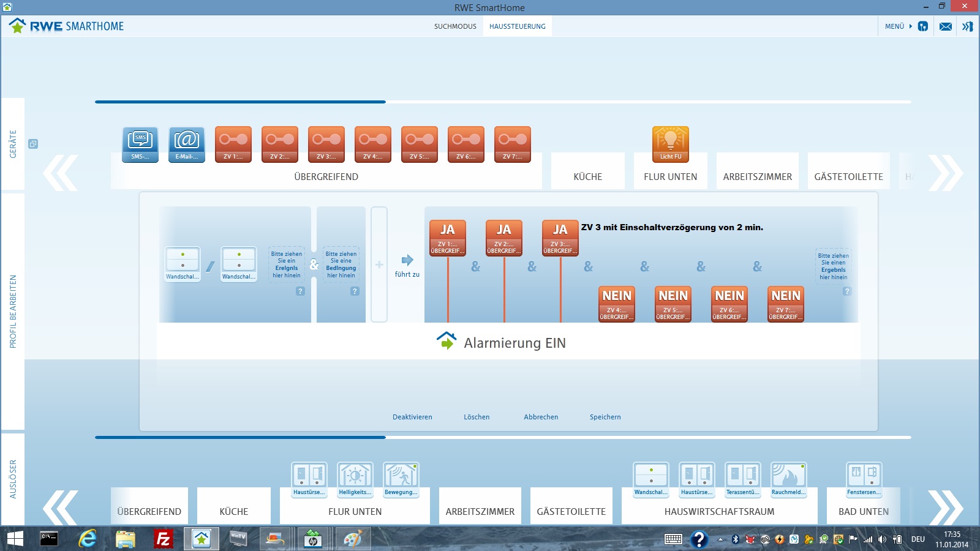Open Internet Explorer from the taskbar
Viewport: 980px width, 551px height.
(88, 539)
